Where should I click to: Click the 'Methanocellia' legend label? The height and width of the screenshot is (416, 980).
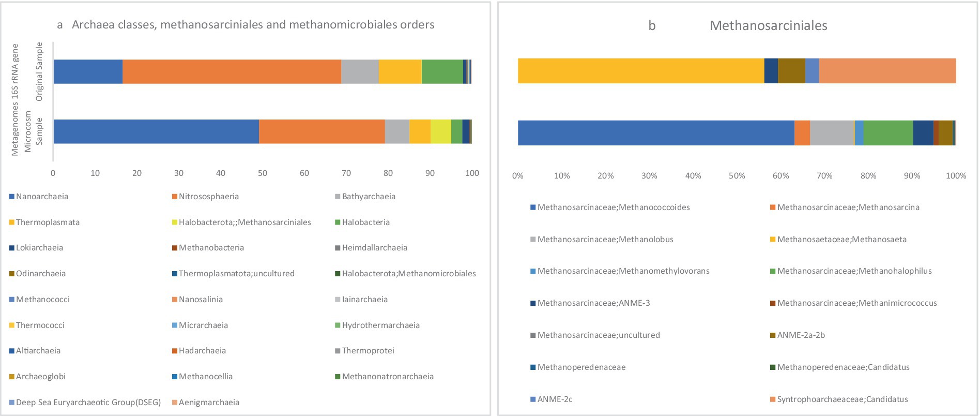pos(206,377)
